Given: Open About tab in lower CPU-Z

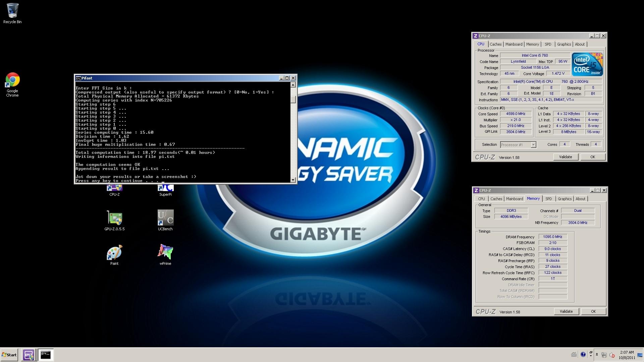Looking at the screenshot, I should [580, 199].
